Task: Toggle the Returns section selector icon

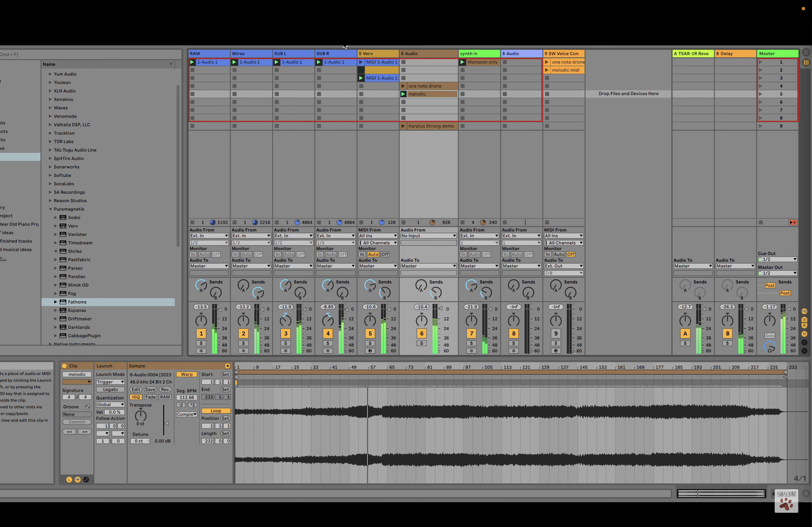Action: 804,325
